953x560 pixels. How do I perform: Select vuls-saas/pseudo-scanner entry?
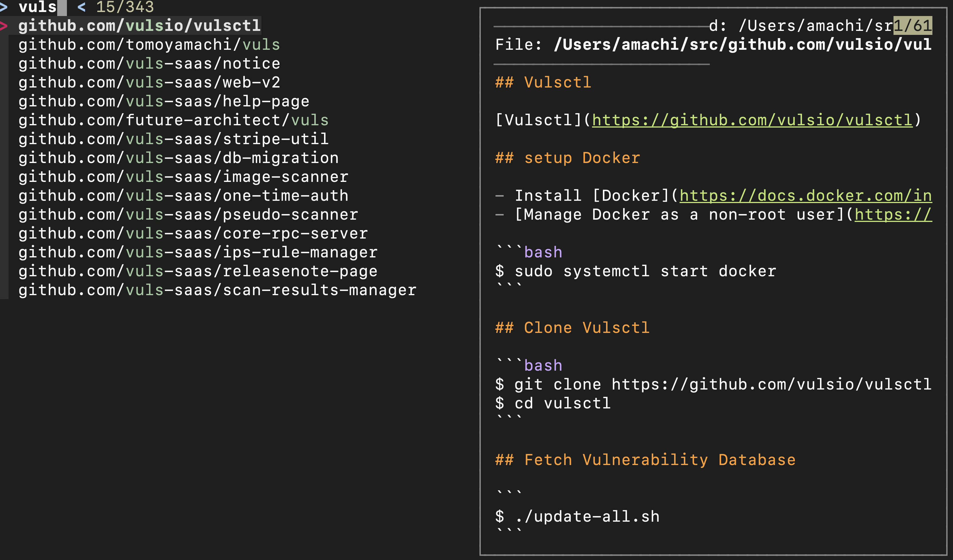pos(188,215)
